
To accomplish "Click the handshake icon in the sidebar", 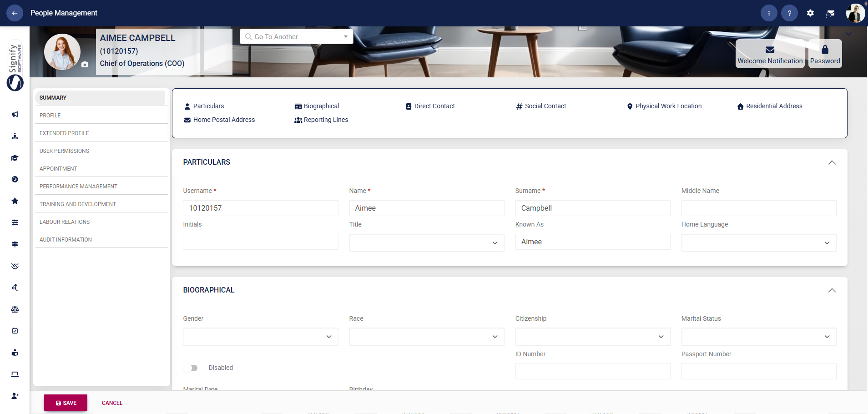I will pyautogui.click(x=15, y=266).
